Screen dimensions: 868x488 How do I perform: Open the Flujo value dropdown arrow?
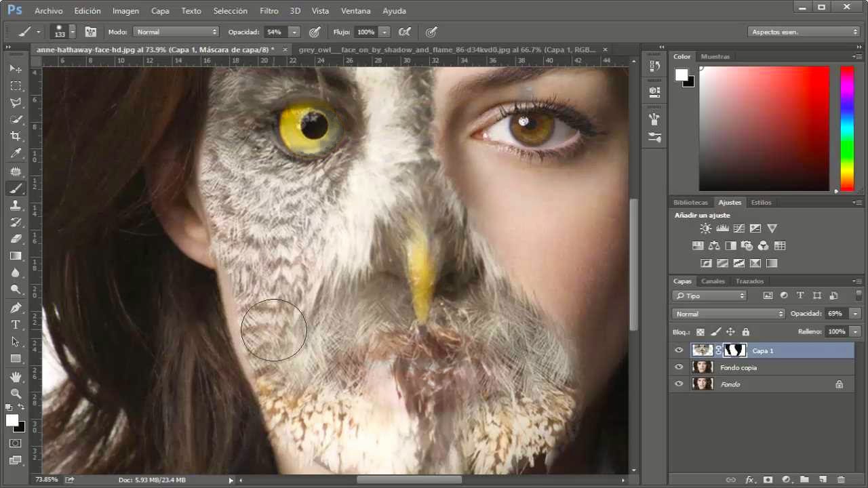pyautogui.click(x=384, y=32)
